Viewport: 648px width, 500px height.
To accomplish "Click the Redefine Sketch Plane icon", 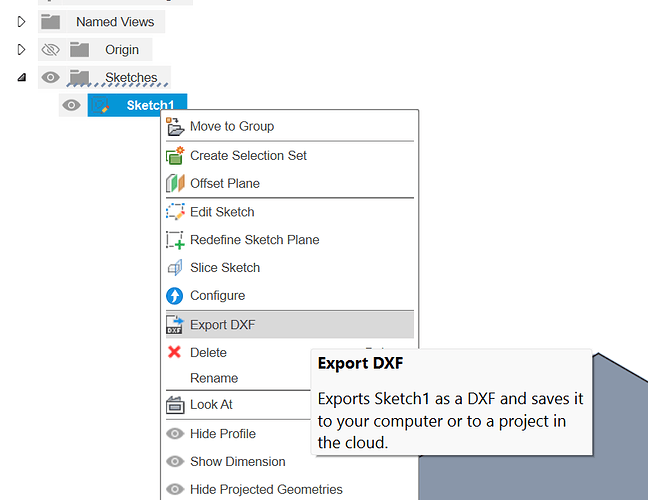I will click(175, 240).
